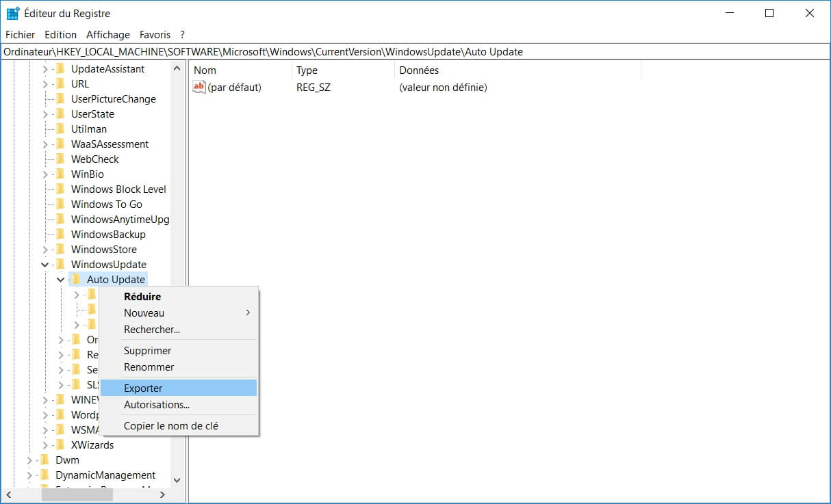
Task: Click the WindowsAnytimeUpg folder icon
Action: [60, 219]
